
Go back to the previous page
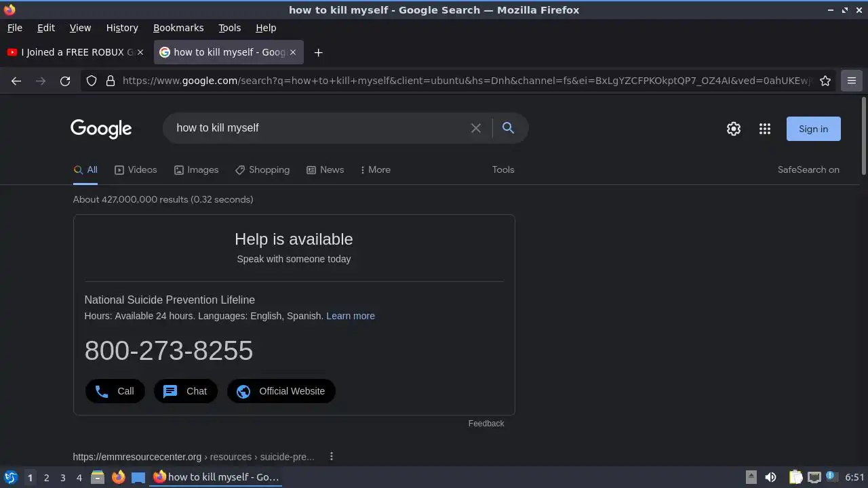tap(16, 81)
